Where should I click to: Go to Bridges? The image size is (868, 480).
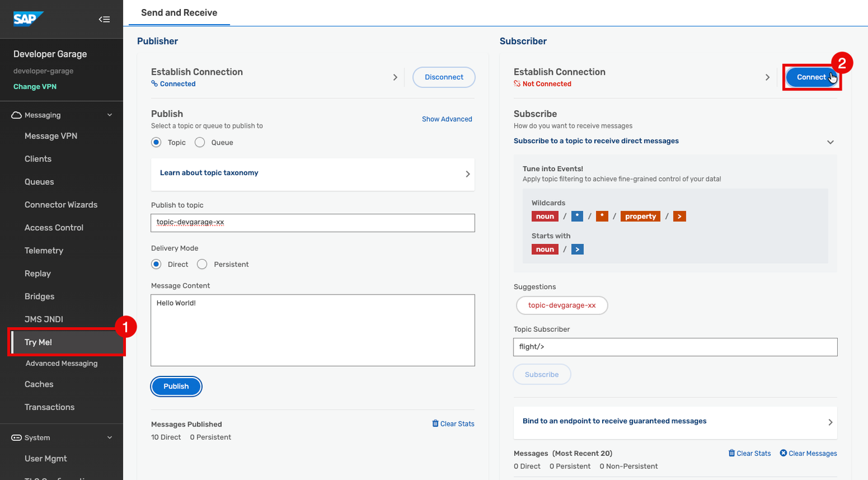click(39, 296)
